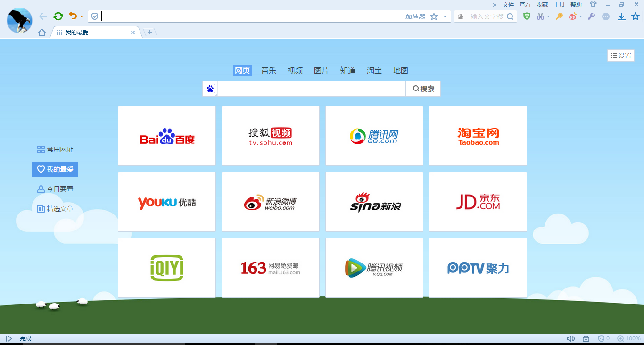This screenshot has height=345, width=644.
Task: Click the 搜索 search button
Action: (x=423, y=89)
